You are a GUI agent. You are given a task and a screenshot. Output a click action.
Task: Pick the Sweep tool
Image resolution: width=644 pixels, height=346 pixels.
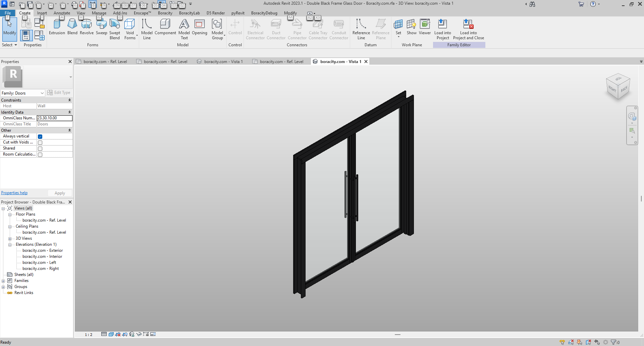click(102, 27)
